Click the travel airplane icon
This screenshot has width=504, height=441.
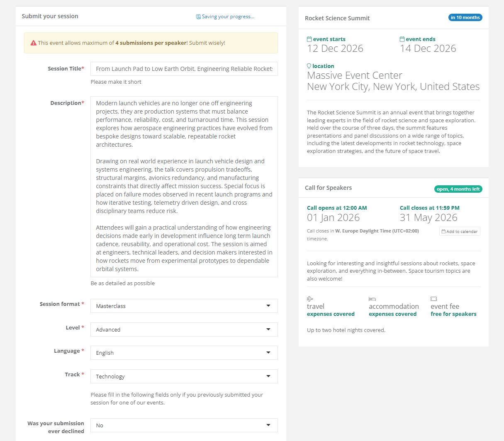tap(310, 299)
